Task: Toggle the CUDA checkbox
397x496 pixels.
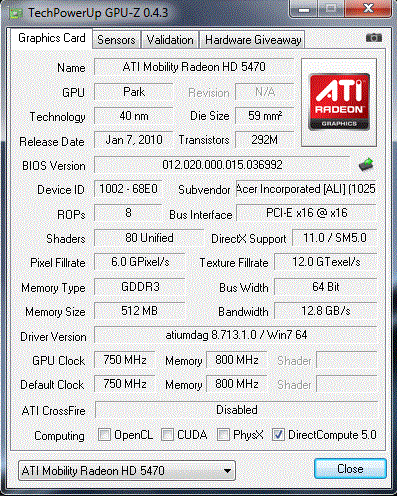Action: click(167, 435)
